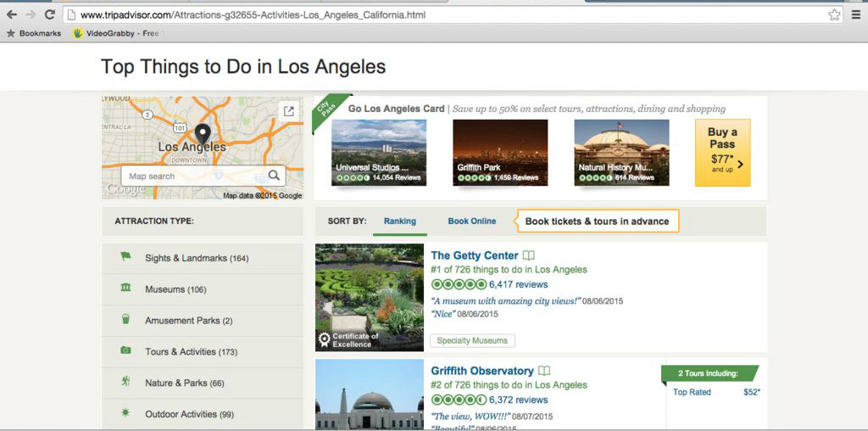The height and width of the screenshot is (431, 868).
Task: Open the VideoGrabby bookmark
Action: (116, 33)
